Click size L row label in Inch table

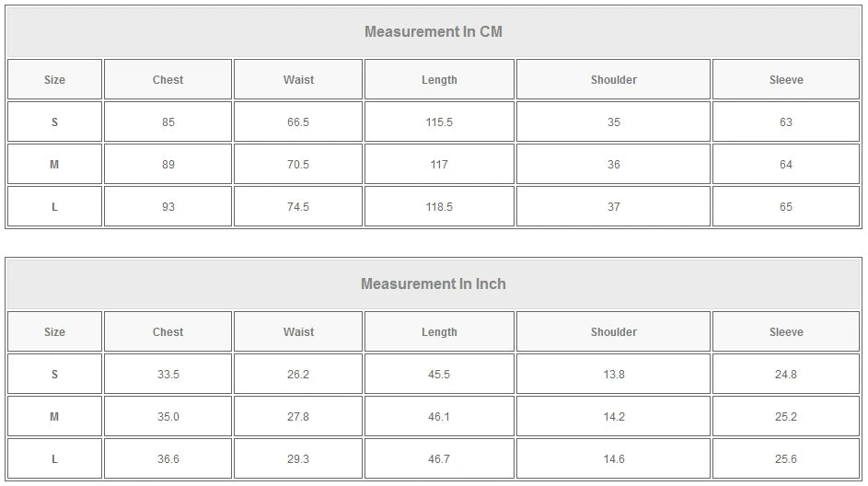pos(54,459)
